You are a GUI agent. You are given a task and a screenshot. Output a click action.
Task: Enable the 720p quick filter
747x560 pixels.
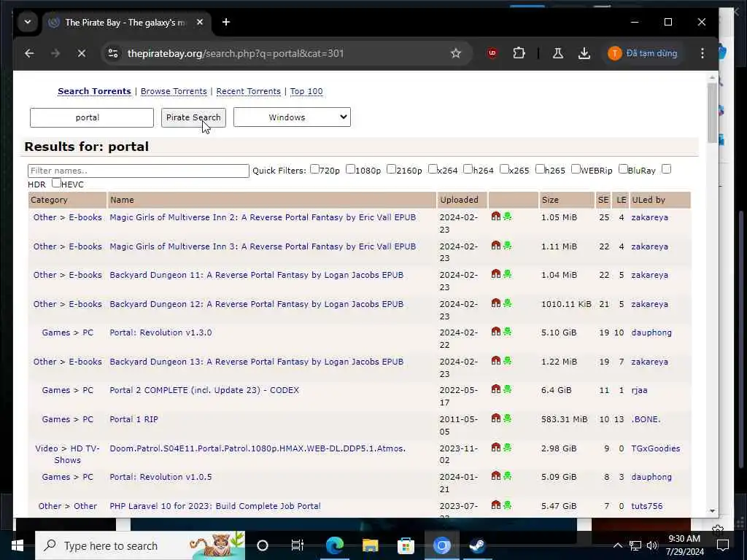(x=314, y=169)
